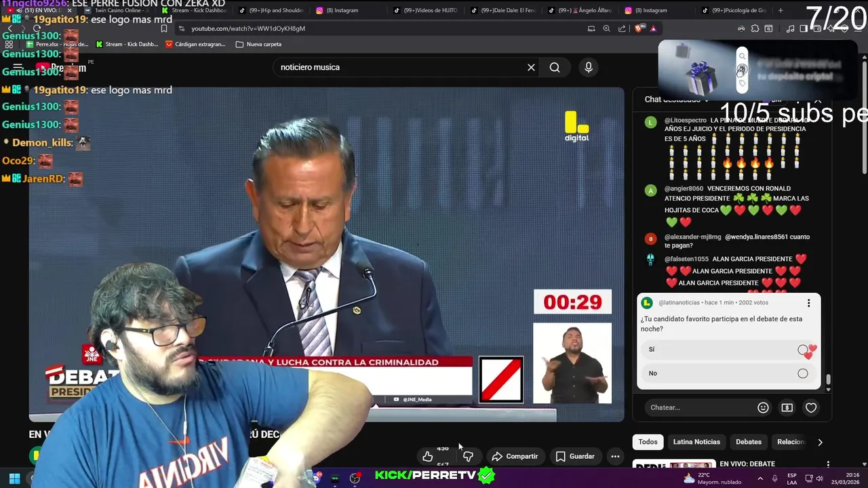Like the video with thumbs up
This screenshot has height=488, width=868.
pos(427,456)
